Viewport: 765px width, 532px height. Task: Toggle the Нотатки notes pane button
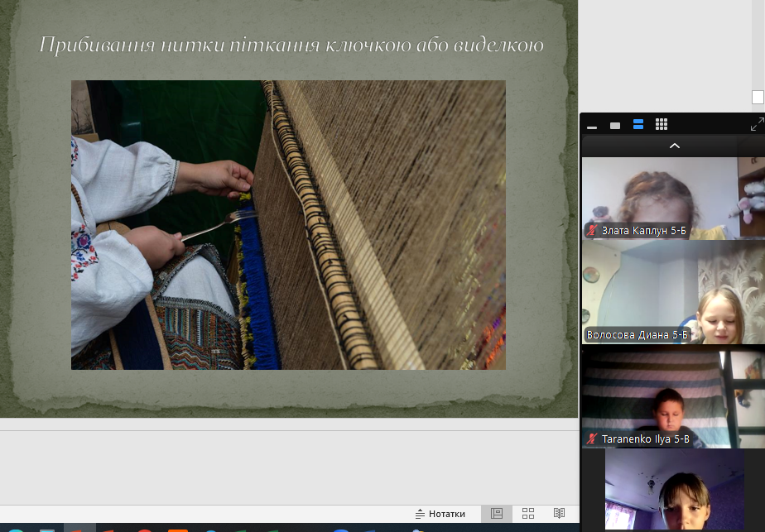pyautogui.click(x=440, y=514)
